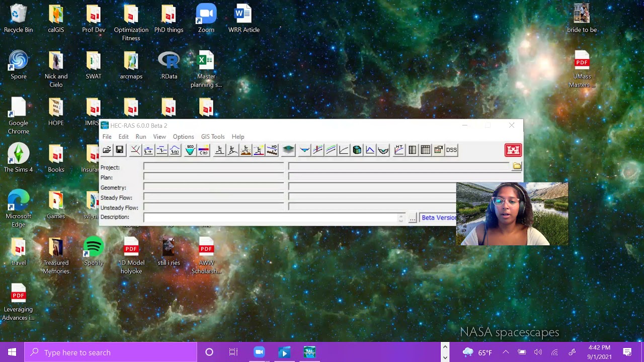Click the Open Project folder icon in toolbar
644x362 pixels.
click(107, 150)
